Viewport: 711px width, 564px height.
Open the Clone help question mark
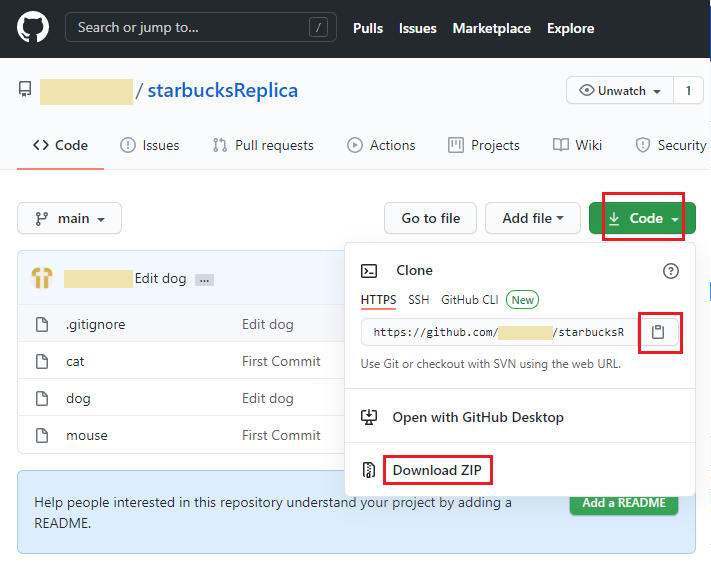coord(671,271)
